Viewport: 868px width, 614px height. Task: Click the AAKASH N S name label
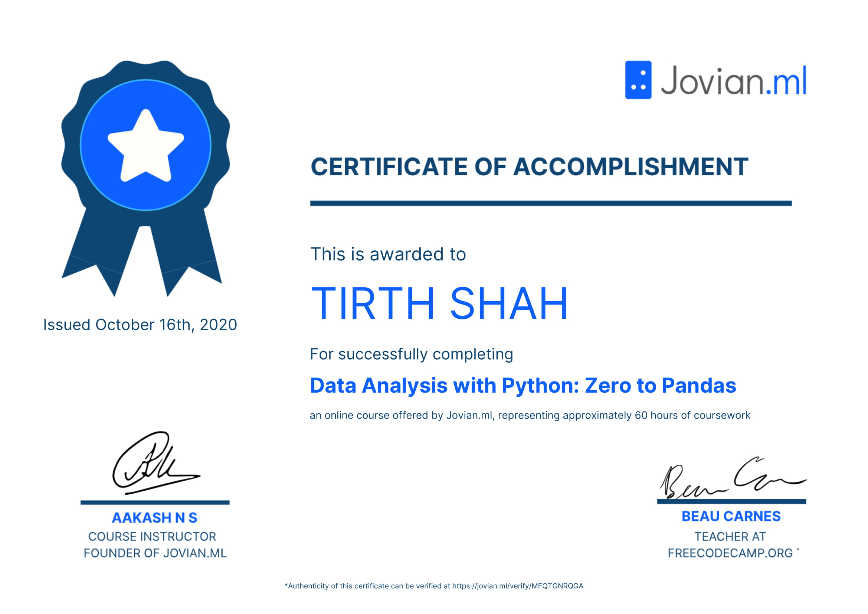pos(154,517)
